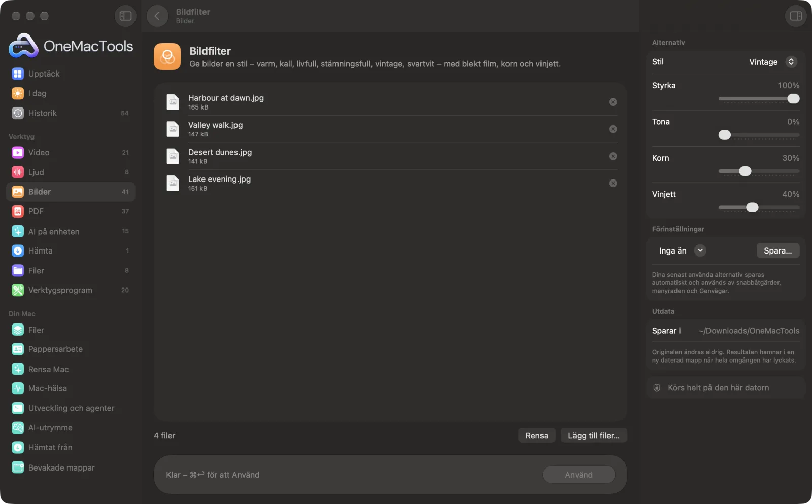
Task: Click the Ljud waveform icon
Action: click(18, 172)
